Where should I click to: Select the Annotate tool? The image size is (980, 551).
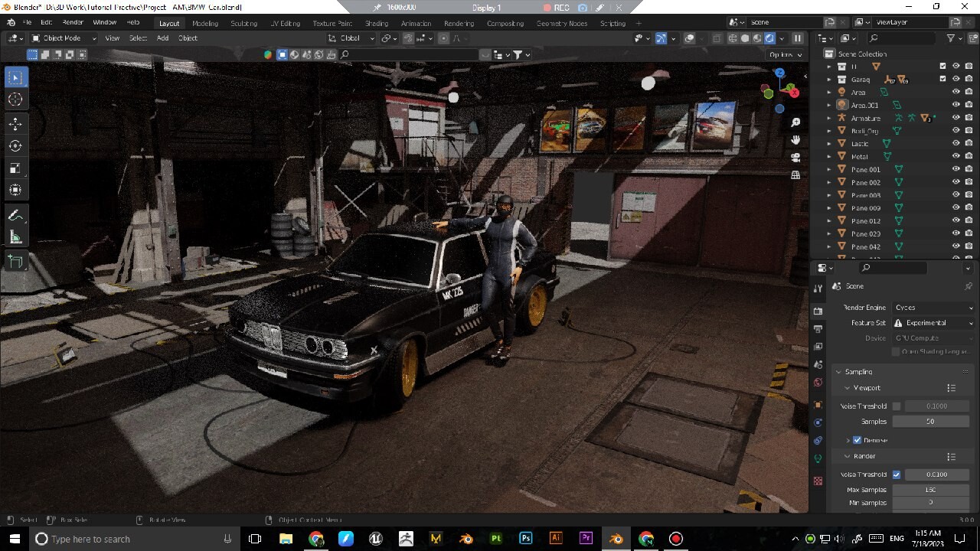tap(16, 214)
